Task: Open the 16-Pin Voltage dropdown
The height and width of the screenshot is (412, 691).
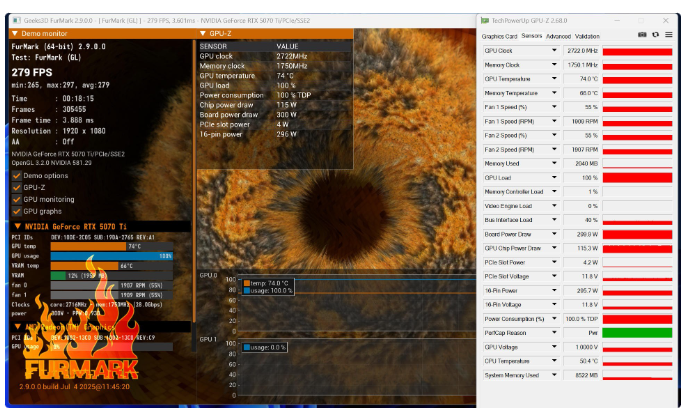Action: point(554,304)
